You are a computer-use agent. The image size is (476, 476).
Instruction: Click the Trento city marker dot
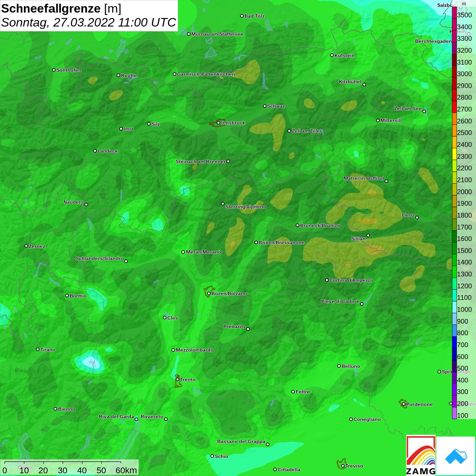coord(177,379)
